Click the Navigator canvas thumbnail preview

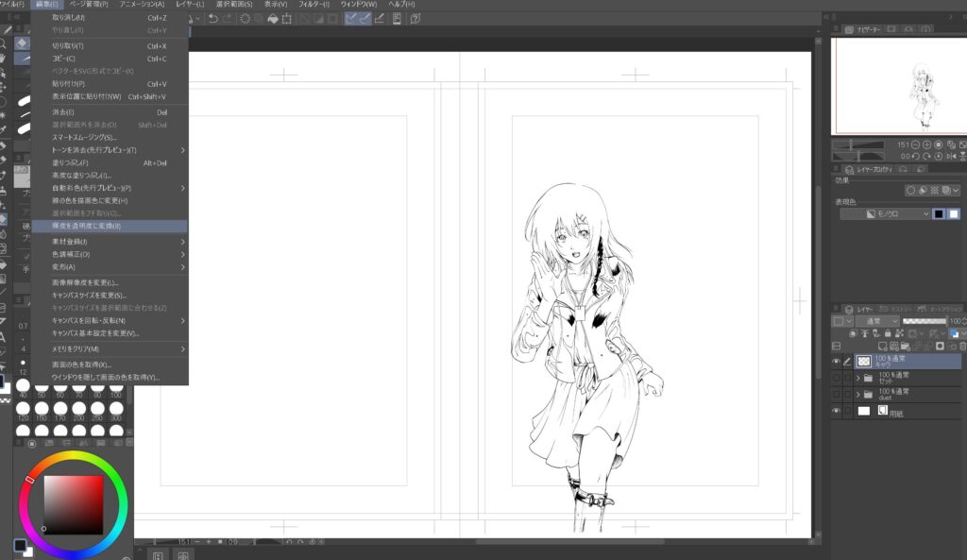coord(898,87)
